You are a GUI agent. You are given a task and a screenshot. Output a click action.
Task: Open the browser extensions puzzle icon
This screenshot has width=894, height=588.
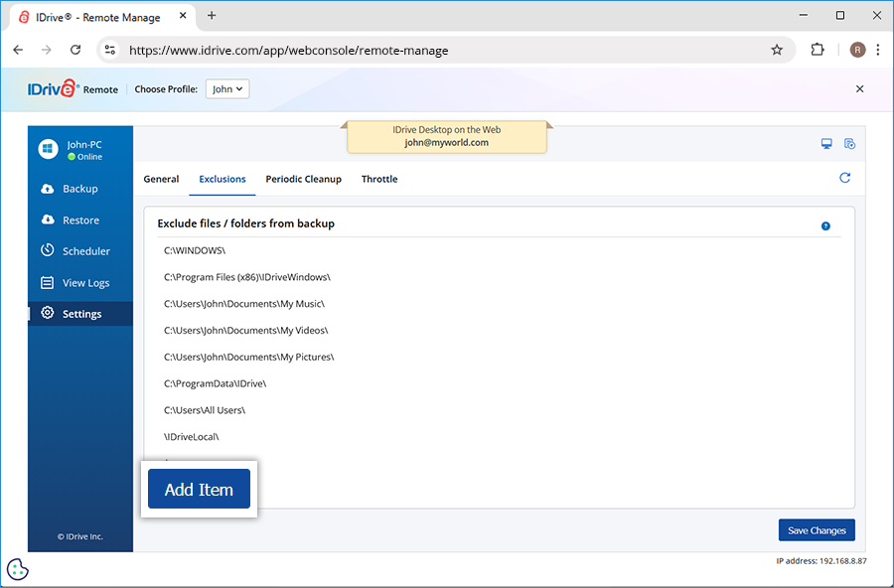(x=818, y=51)
